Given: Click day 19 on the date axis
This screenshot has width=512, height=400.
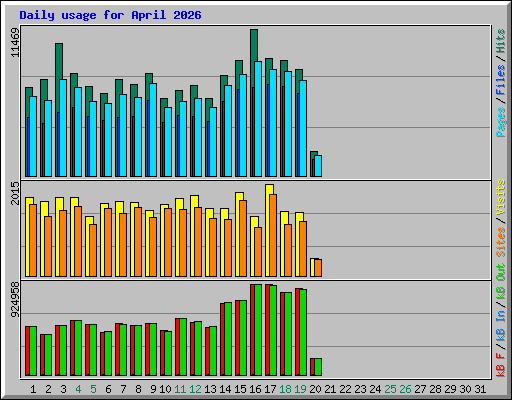Looking at the screenshot, I should click(300, 389).
